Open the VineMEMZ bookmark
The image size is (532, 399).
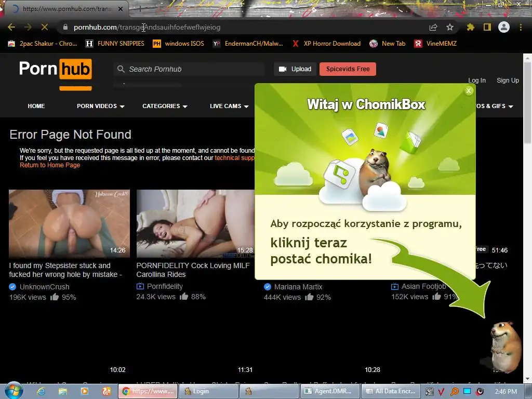(x=436, y=44)
